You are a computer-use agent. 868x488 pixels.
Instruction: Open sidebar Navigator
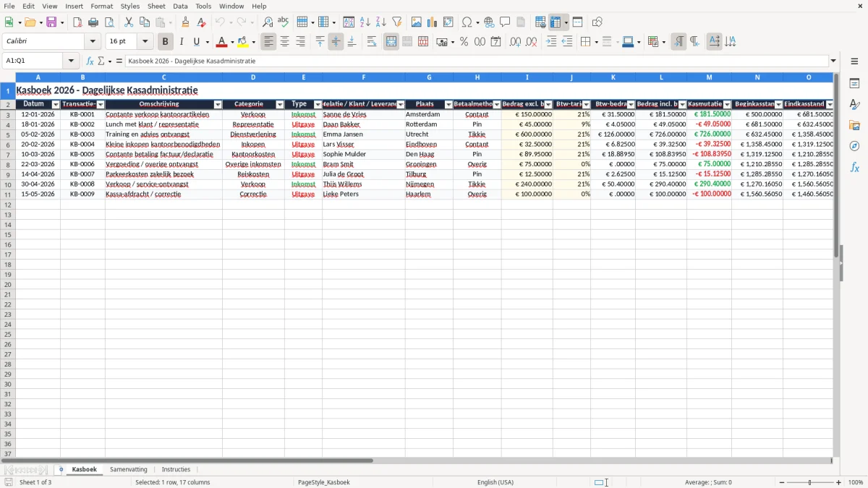pos(854,146)
